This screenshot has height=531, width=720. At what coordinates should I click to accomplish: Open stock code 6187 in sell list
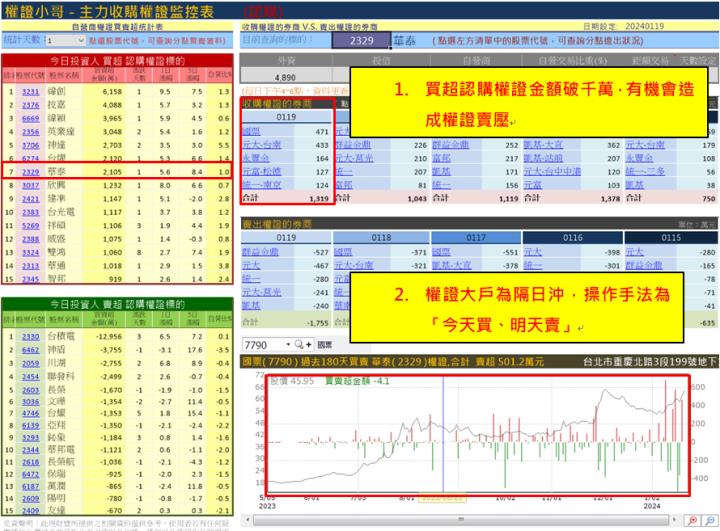pos(31,486)
